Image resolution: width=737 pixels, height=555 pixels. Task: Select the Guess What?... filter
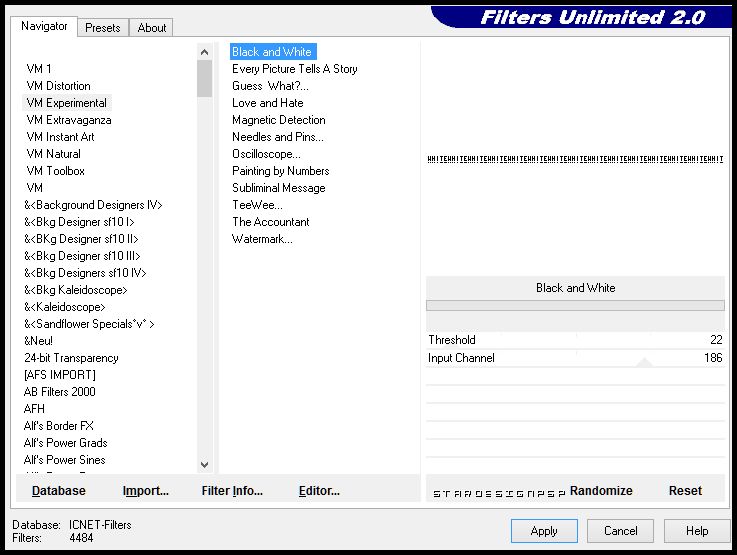270,86
